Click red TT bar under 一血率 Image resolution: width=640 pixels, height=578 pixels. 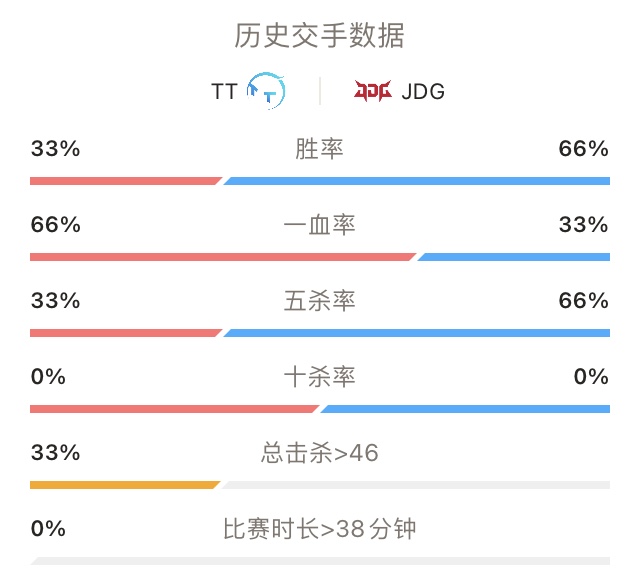coord(223,257)
